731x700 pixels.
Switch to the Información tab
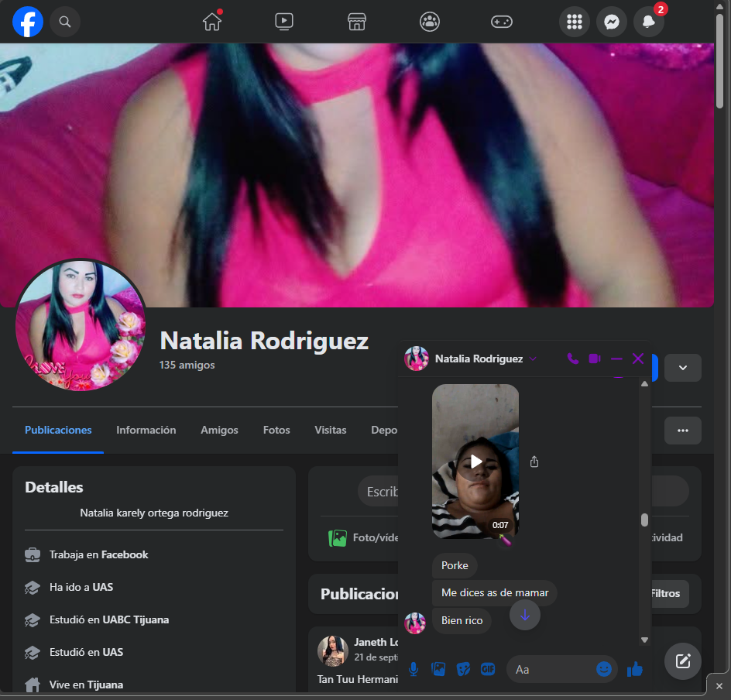146,430
